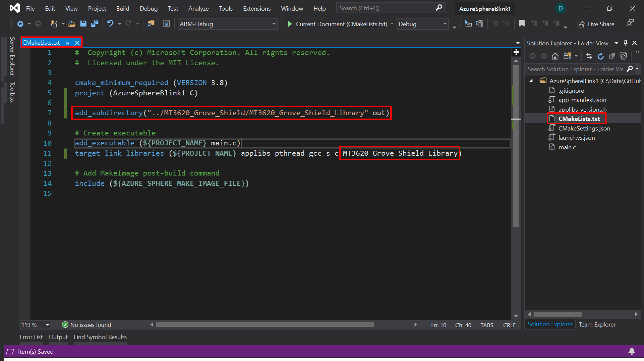Click the editor horizontal scrollbar thumb

click(265, 325)
